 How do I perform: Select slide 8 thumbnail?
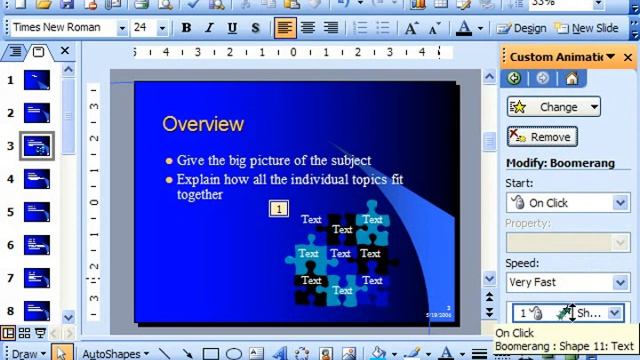37,311
